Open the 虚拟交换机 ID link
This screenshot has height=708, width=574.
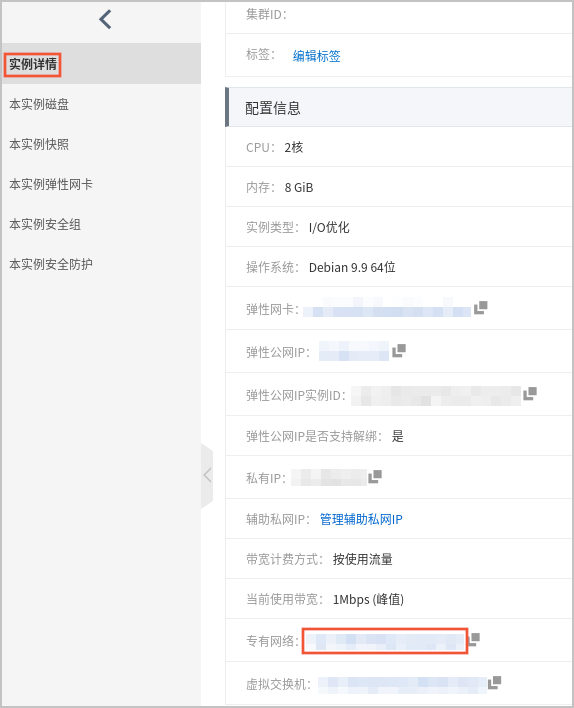(402, 684)
